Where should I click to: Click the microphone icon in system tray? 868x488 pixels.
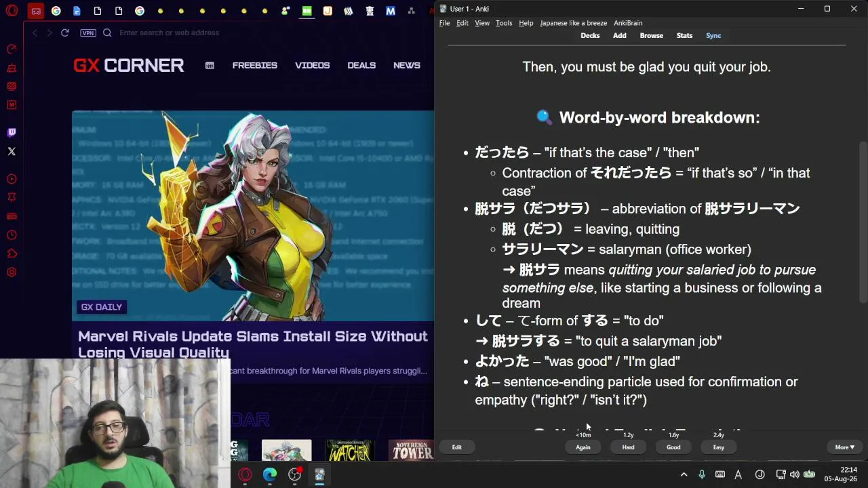(702, 474)
